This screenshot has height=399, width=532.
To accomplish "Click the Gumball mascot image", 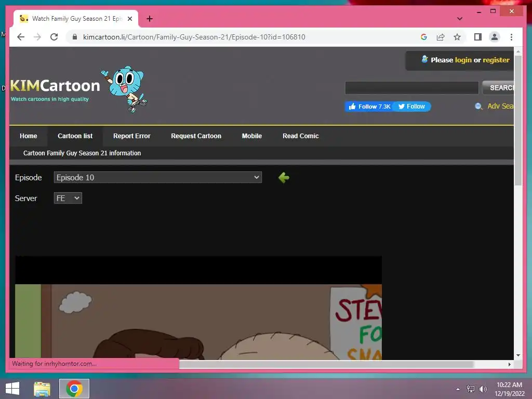I will click(125, 88).
